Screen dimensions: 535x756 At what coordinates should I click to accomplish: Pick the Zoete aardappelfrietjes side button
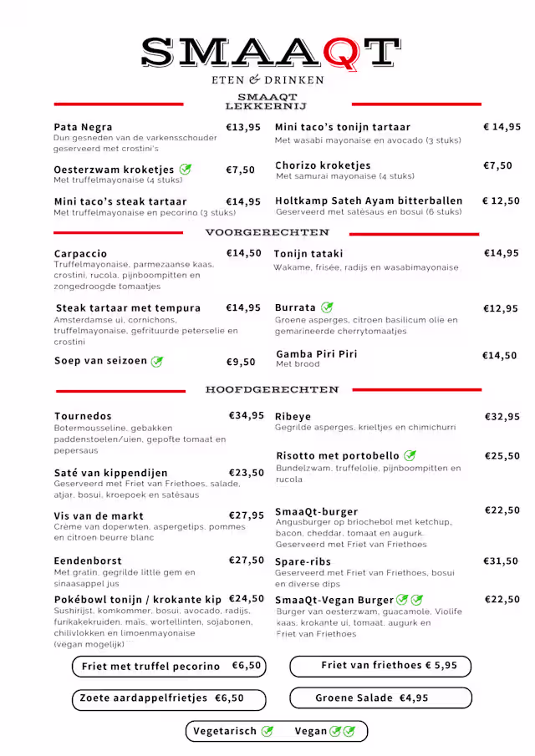tap(171, 698)
